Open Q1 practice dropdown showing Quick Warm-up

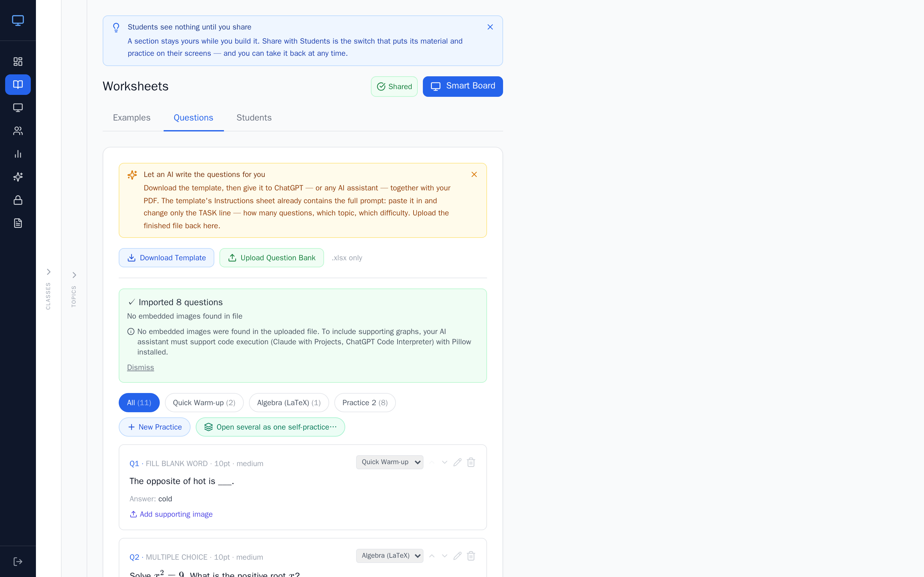tap(389, 462)
